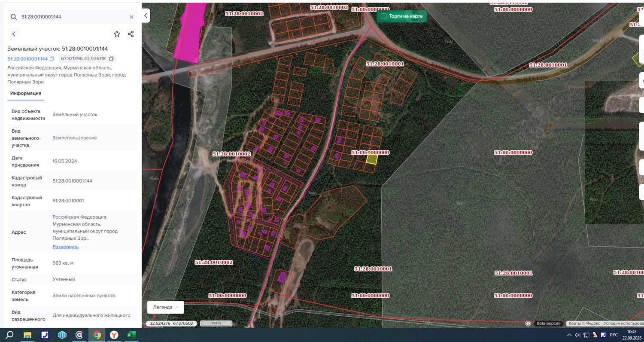This screenshot has width=644, height=342.
Task: Go back using the left arrow button
Action: (14, 34)
